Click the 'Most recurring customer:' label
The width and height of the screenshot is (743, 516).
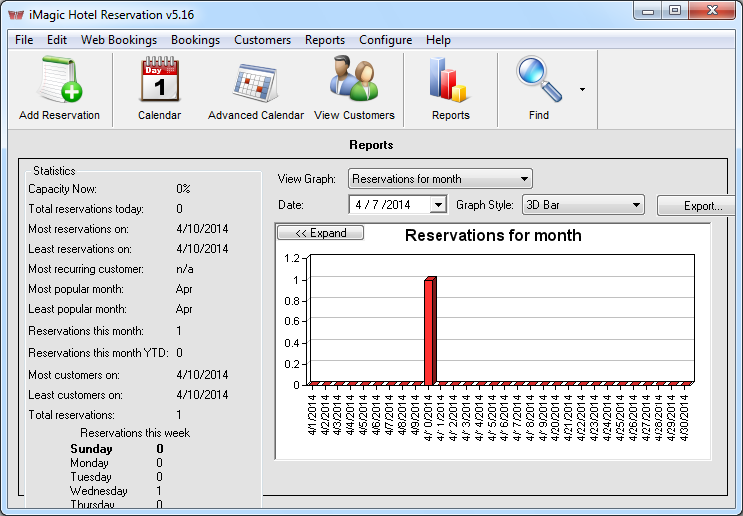click(x=86, y=269)
